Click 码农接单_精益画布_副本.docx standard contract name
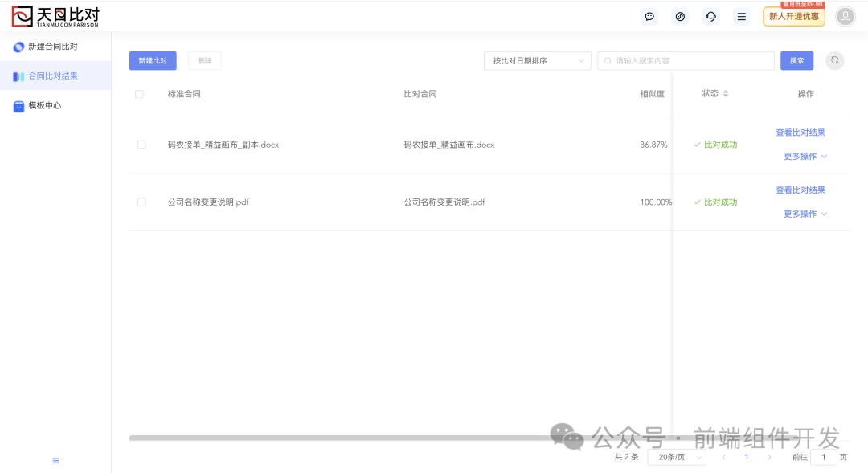The image size is (868, 473). (223, 145)
